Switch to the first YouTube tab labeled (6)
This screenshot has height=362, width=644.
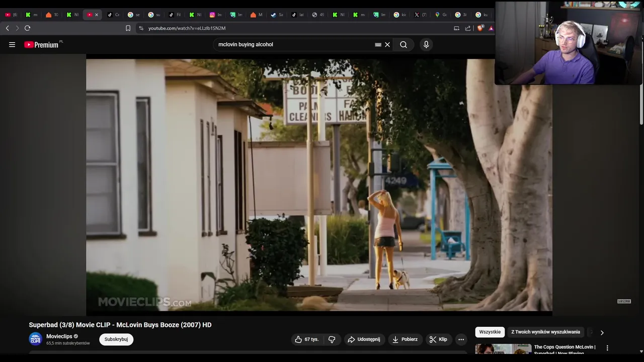[x=11, y=15]
